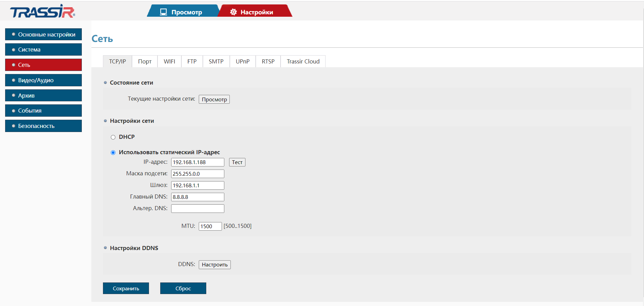Open the FTP tab
This screenshot has width=644, height=306.
coord(192,61)
